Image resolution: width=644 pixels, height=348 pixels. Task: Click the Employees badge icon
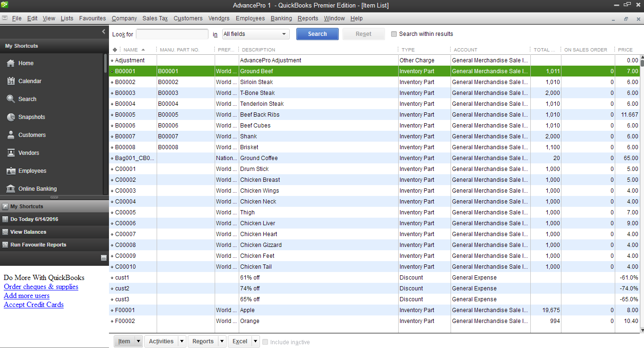point(10,171)
